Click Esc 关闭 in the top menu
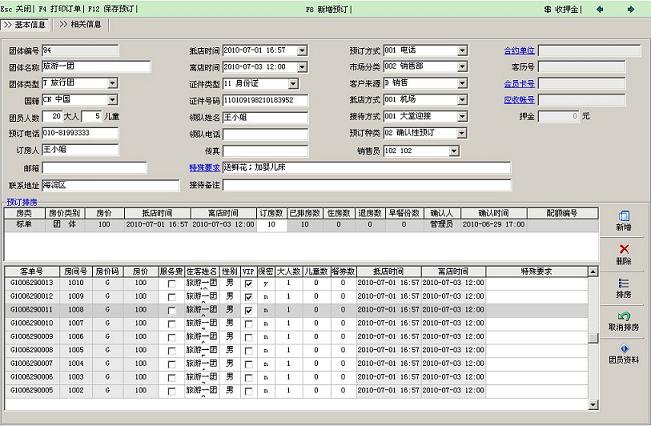 pos(16,8)
